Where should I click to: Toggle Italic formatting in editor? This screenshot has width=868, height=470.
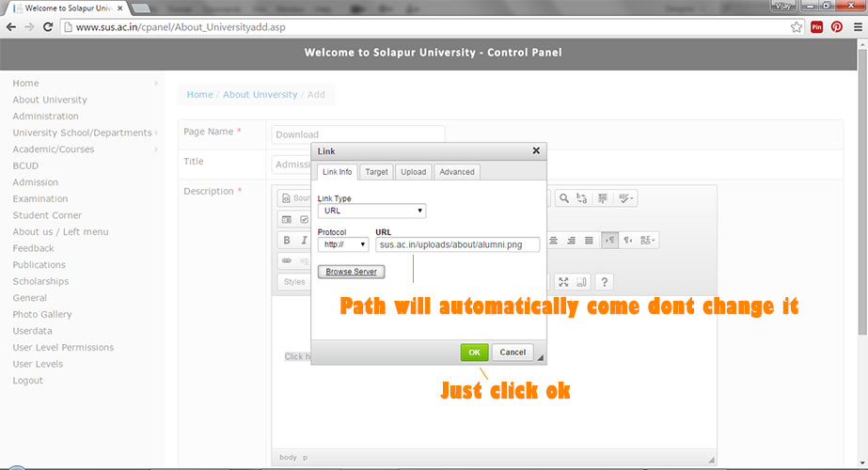304,241
